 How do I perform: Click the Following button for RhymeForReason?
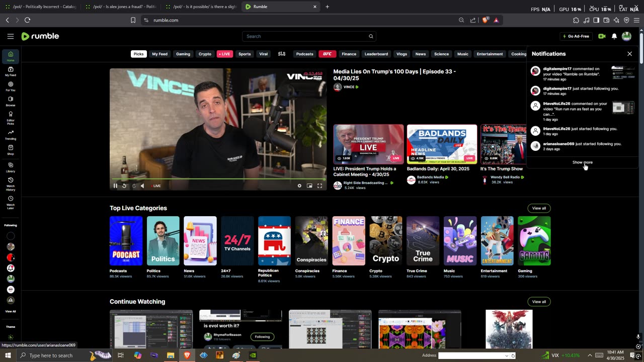coord(262,337)
